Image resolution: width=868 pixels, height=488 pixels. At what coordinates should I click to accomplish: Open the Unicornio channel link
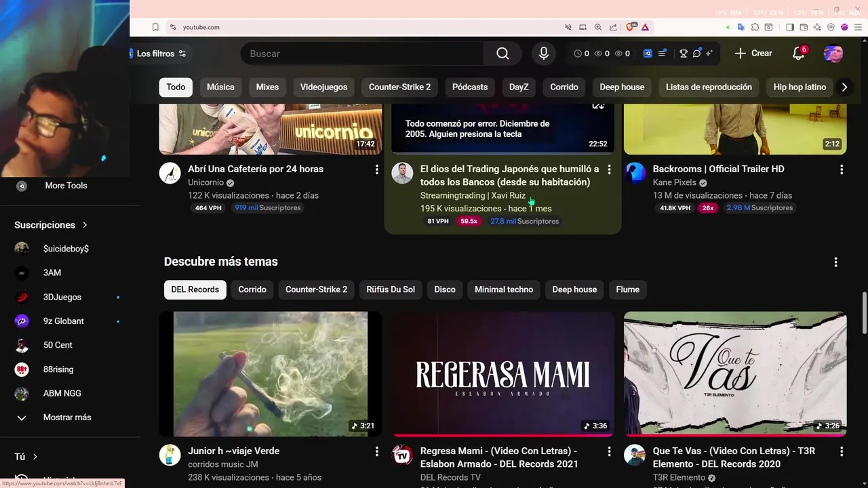point(205,183)
